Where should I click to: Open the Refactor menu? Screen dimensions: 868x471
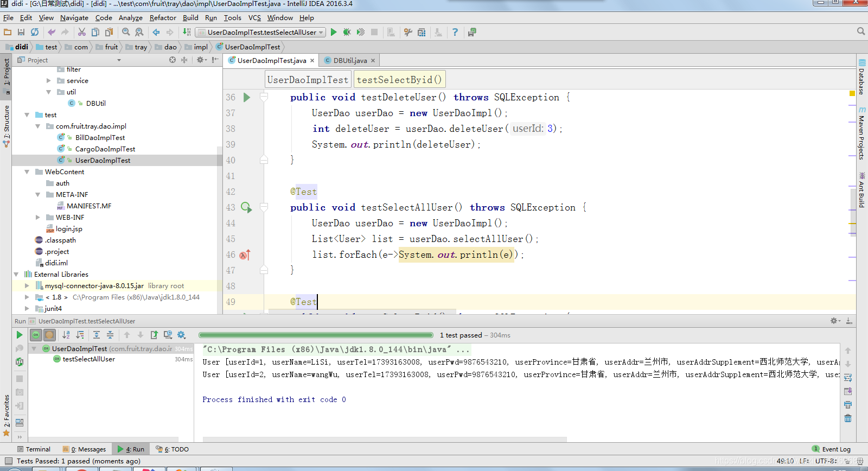tap(163, 17)
